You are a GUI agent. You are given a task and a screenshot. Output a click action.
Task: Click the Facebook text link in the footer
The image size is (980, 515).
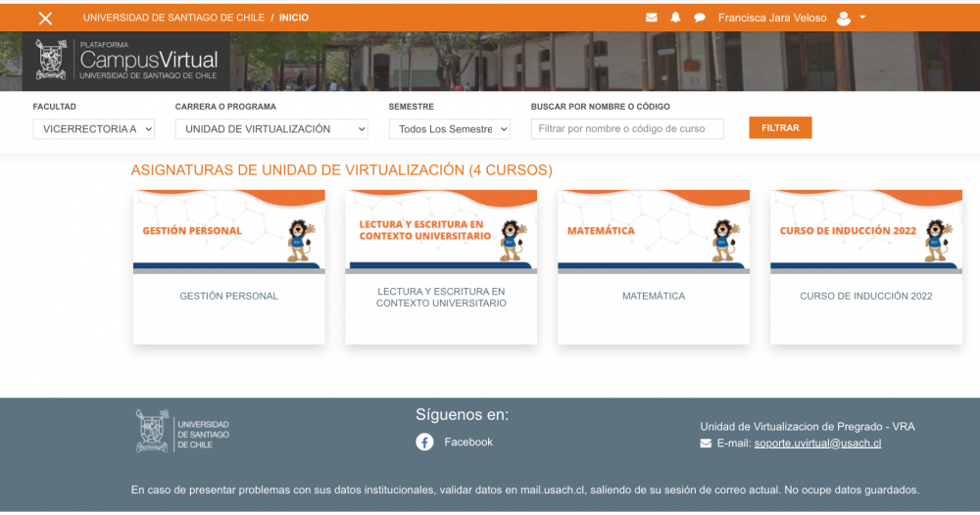(x=468, y=442)
